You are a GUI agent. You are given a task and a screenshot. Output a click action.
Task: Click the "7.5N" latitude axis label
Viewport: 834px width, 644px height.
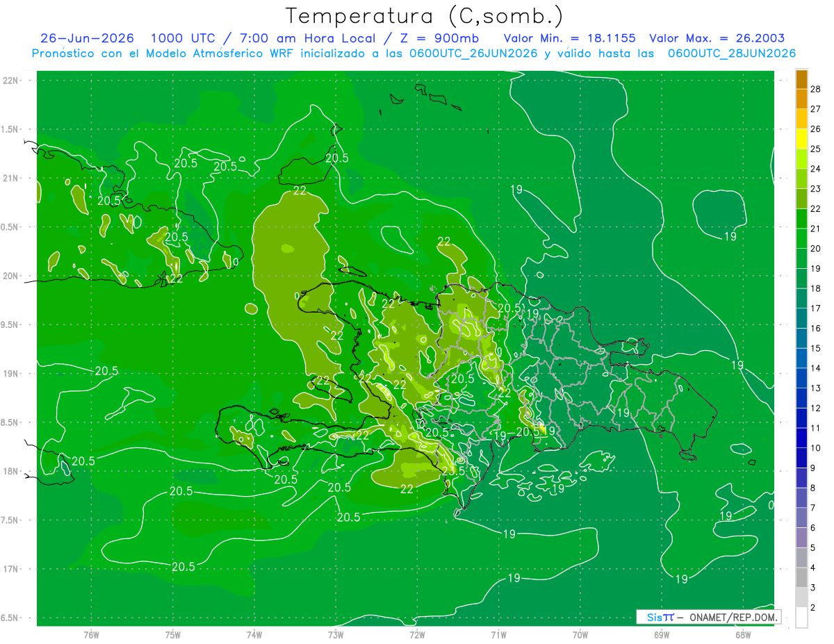[x=10, y=520]
